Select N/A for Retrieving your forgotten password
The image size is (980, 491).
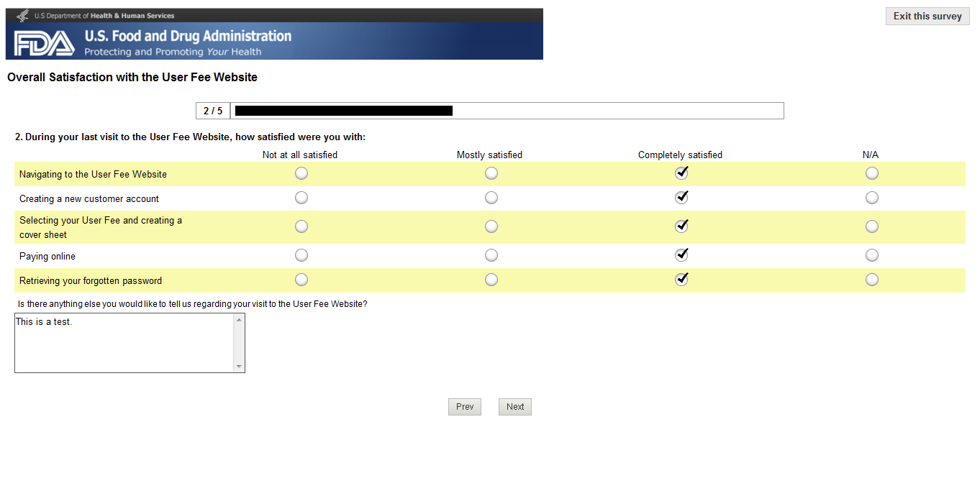click(x=872, y=280)
